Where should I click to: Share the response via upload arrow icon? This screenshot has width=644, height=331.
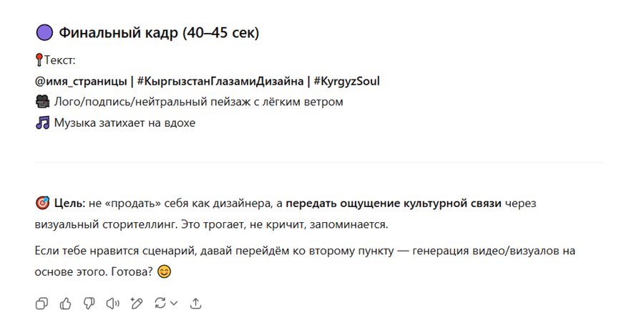(195, 303)
